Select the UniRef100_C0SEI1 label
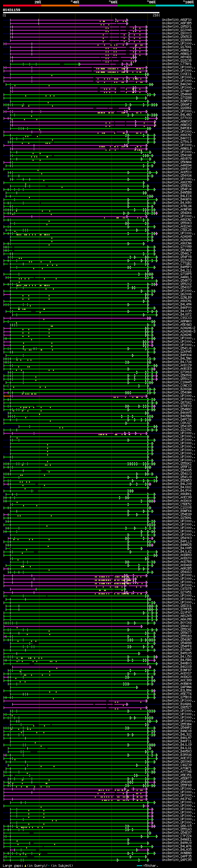 pyautogui.click(x=177, y=74)
